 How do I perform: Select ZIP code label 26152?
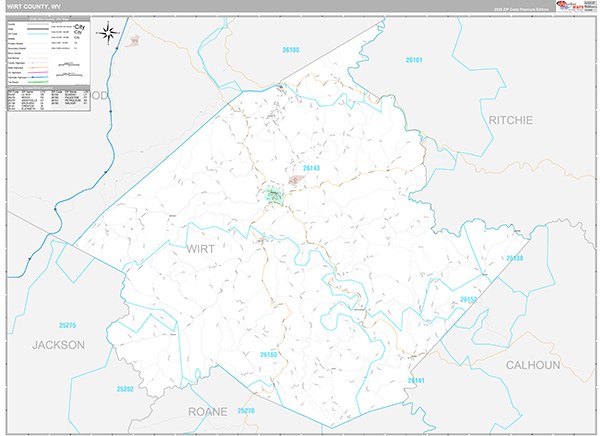pos(468,299)
